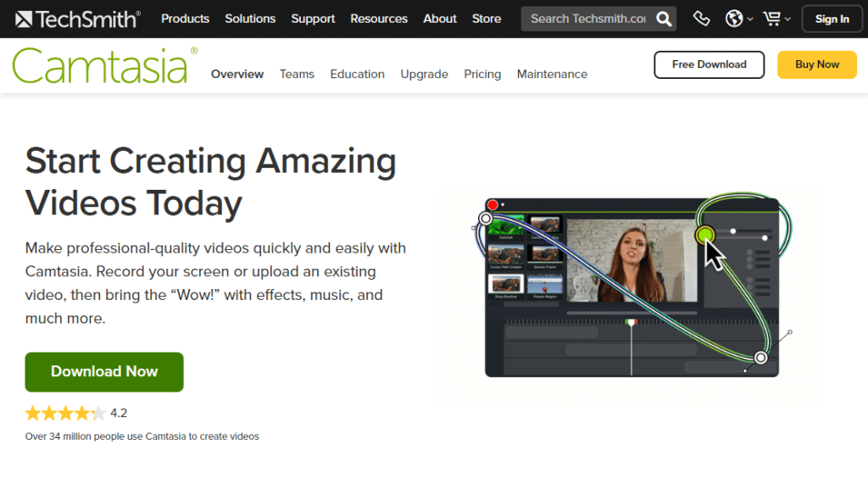Open the Products menu
The height and width of the screenshot is (478, 868).
185,19
